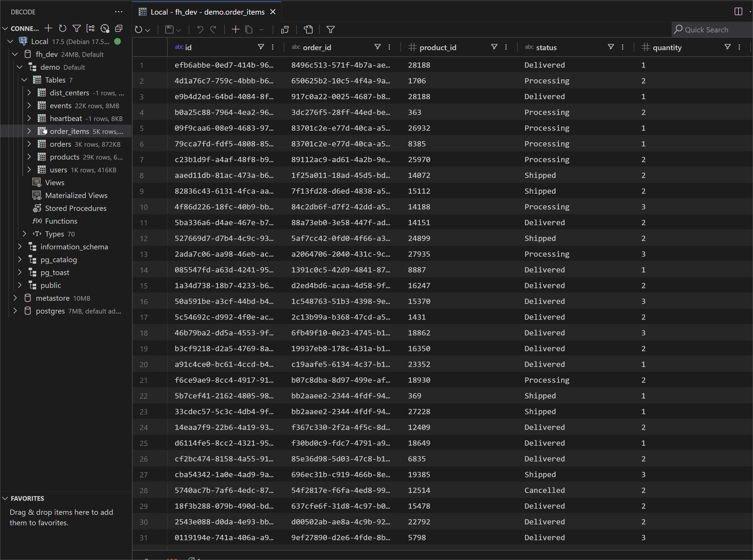Click the add row plus icon
This screenshot has width=753, height=560.
click(235, 29)
